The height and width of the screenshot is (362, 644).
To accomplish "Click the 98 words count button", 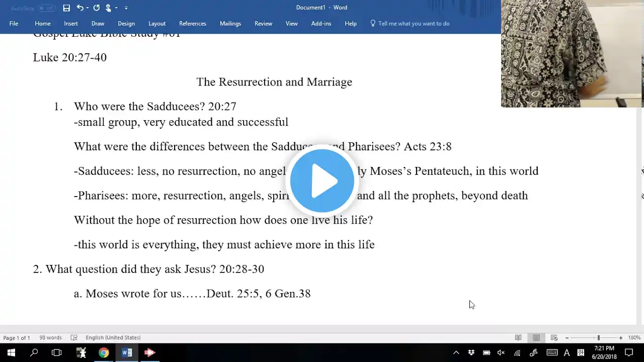I will (x=50, y=338).
